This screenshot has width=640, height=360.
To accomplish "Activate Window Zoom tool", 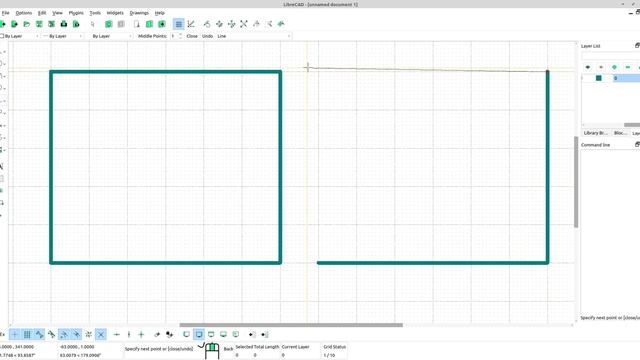I will coord(269,24).
